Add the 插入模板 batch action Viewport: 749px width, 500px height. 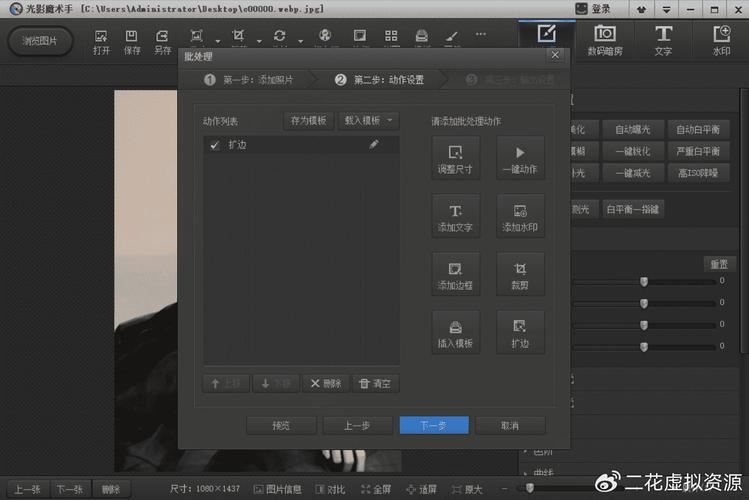[455, 332]
